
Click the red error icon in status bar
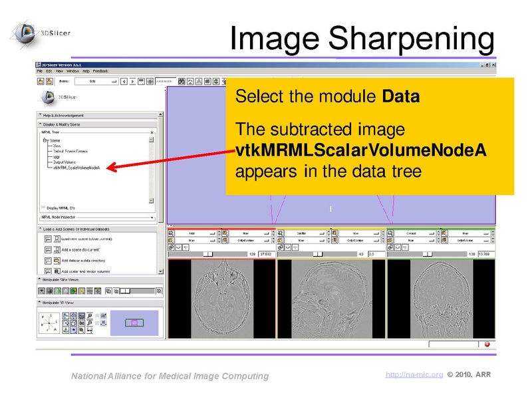(x=487, y=344)
